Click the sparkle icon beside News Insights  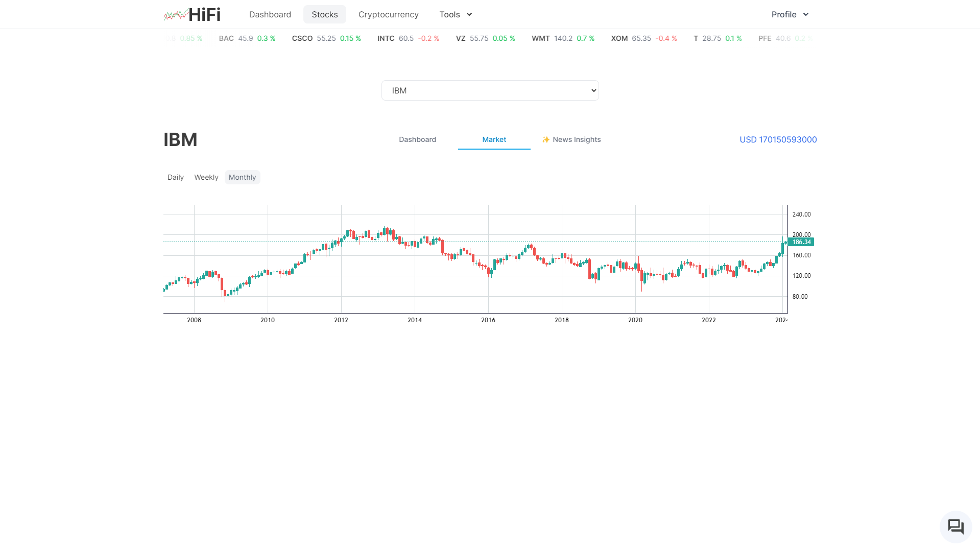546,140
